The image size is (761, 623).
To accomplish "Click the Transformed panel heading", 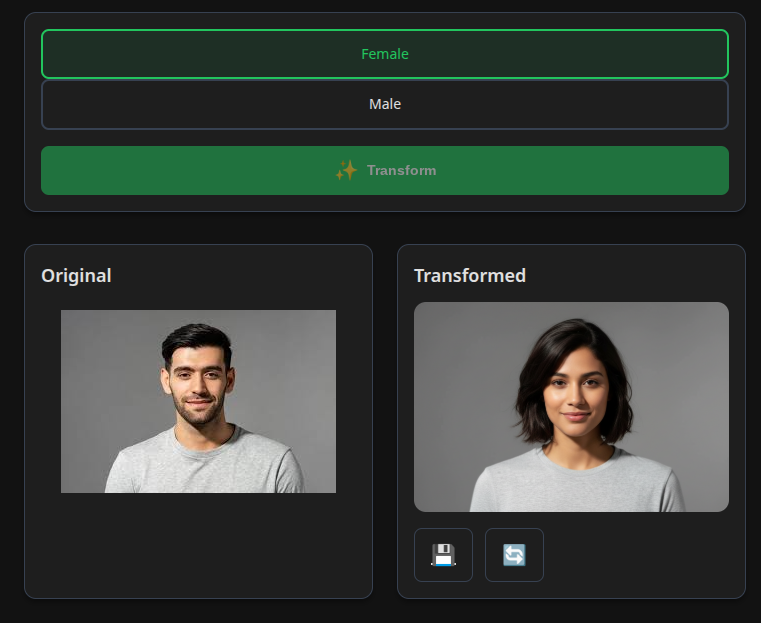I will click(470, 276).
